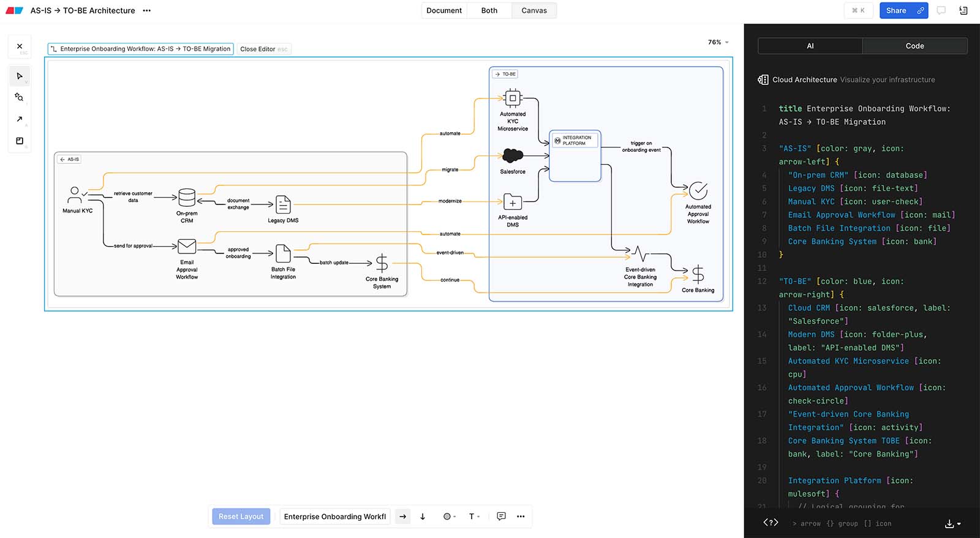Viewport: 980px width, 538px height.
Task: Switch to the Document view tab
Action: (444, 10)
